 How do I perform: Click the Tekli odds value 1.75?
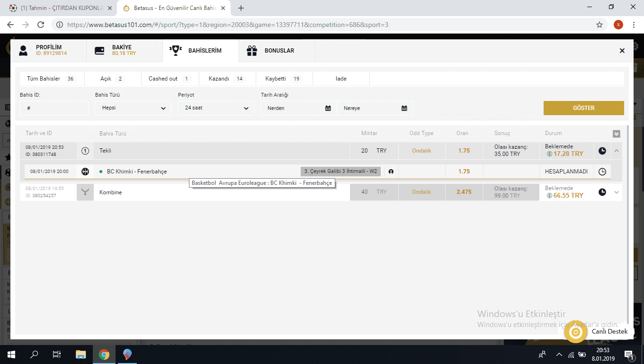pyautogui.click(x=464, y=151)
